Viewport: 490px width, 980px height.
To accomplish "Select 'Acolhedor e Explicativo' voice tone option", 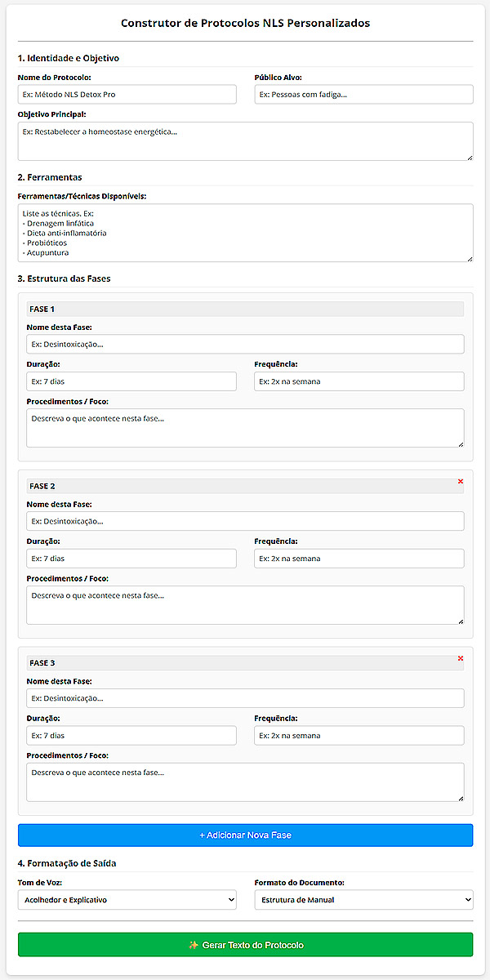I will point(127,899).
